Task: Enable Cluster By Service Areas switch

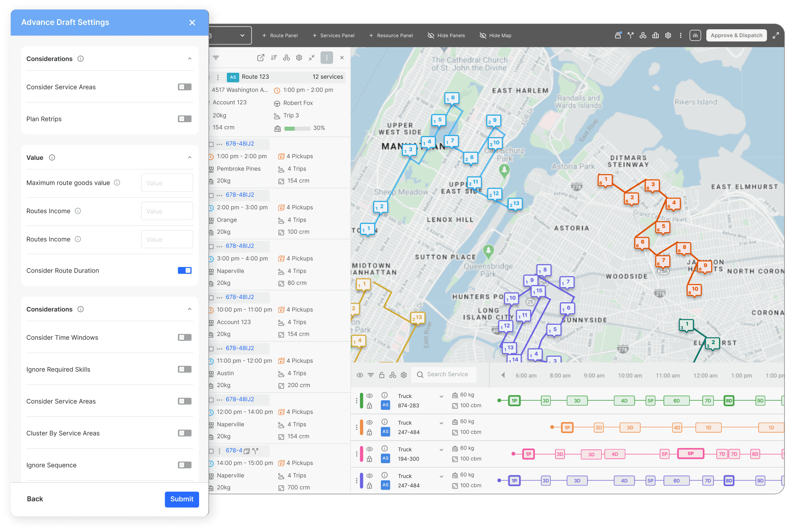Action: 184,433
